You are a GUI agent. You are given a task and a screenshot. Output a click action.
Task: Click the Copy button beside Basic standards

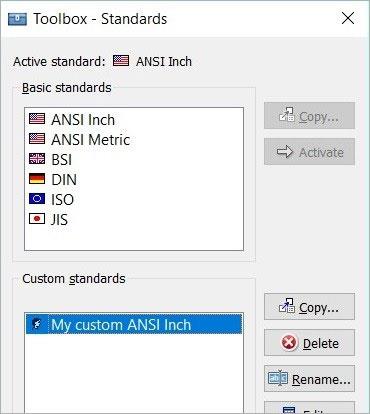tap(309, 116)
